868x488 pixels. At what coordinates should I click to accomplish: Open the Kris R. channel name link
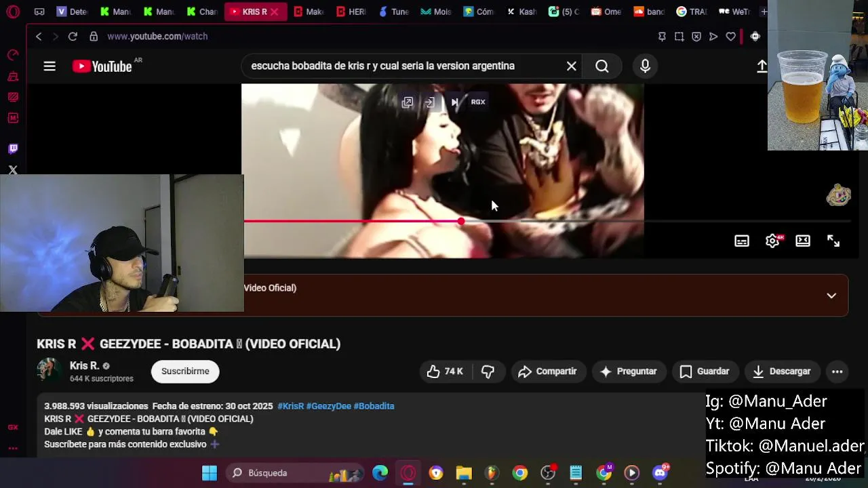pyautogui.click(x=84, y=365)
